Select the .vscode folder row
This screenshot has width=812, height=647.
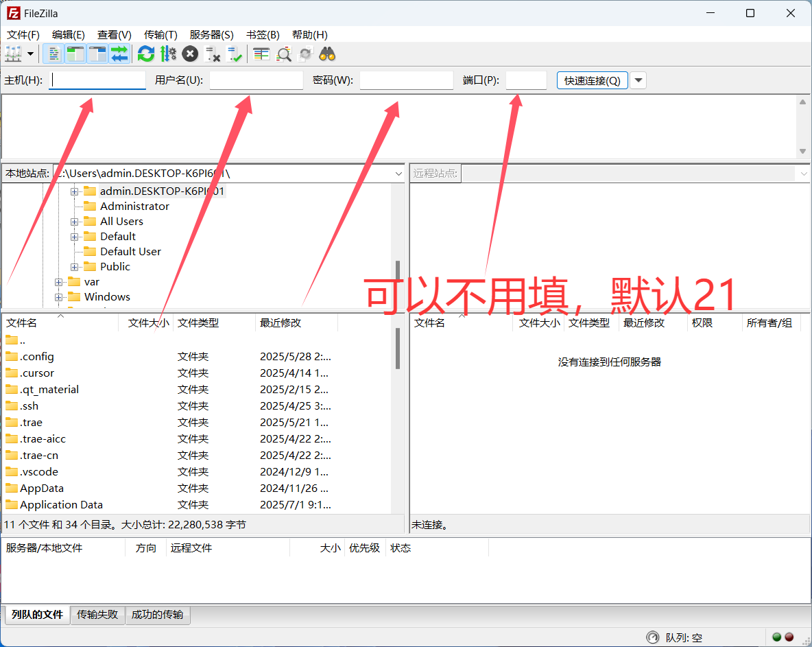tap(197, 472)
